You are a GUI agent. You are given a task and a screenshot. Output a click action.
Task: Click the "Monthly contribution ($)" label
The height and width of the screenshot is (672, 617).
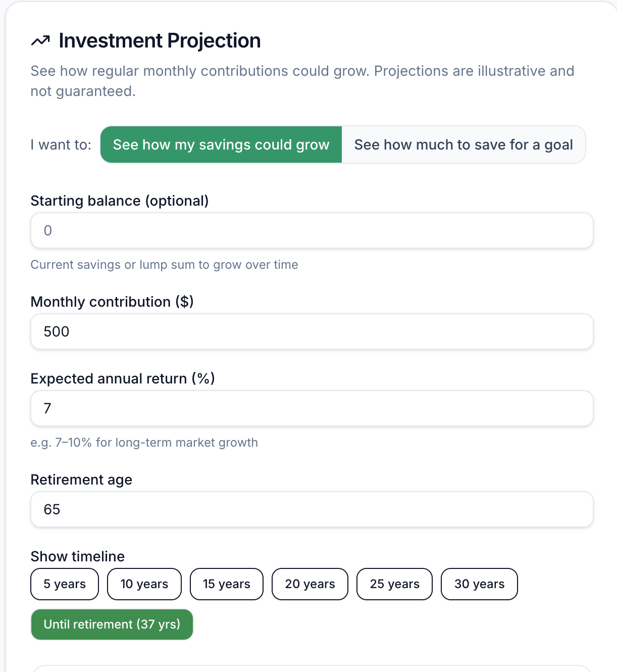point(112,302)
